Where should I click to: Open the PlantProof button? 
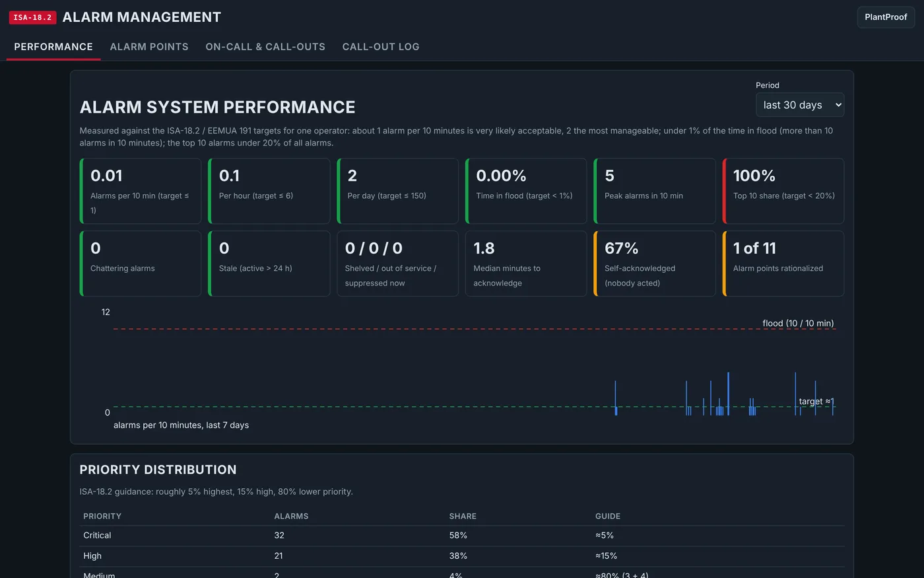coord(886,17)
